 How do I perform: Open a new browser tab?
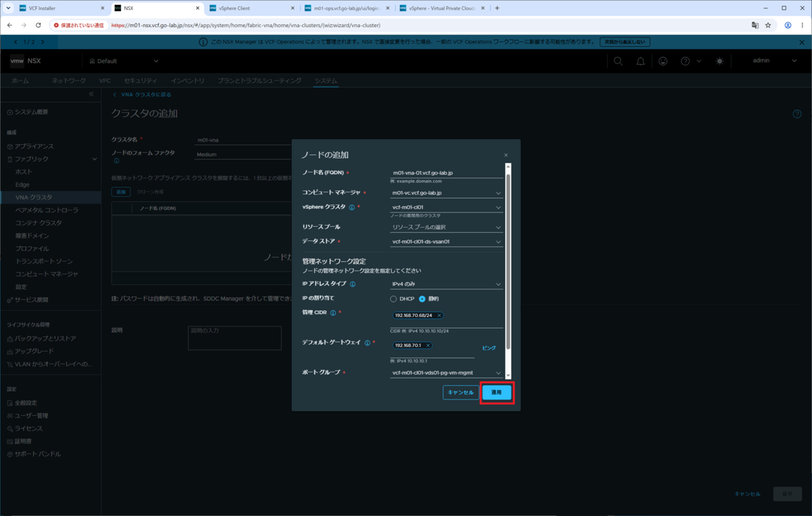tap(497, 8)
